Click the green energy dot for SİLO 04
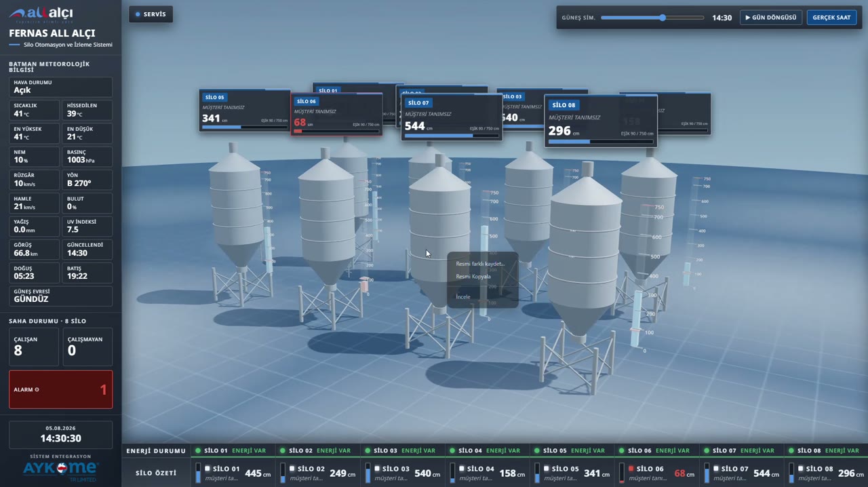This screenshot has width=868, height=487. pos(452,450)
